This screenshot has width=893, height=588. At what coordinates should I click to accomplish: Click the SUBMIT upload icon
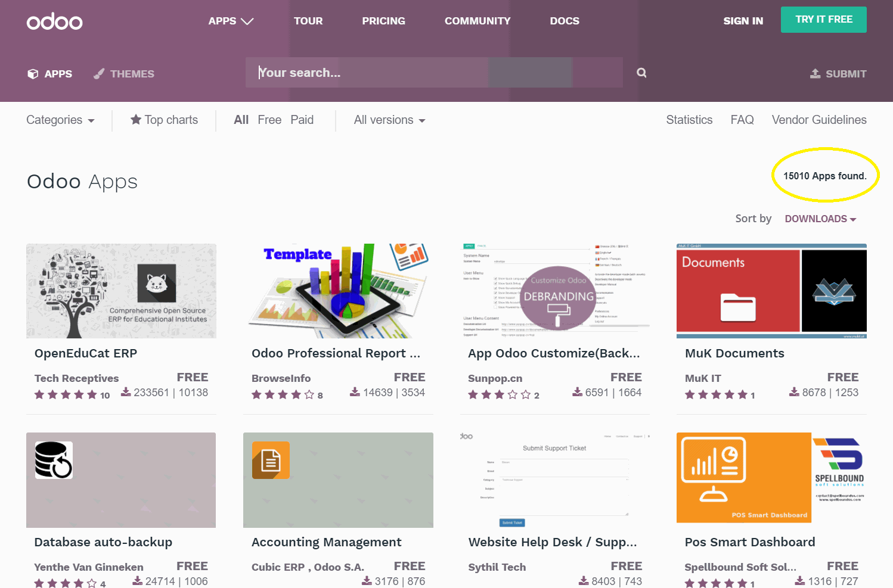[x=816, y=73]
